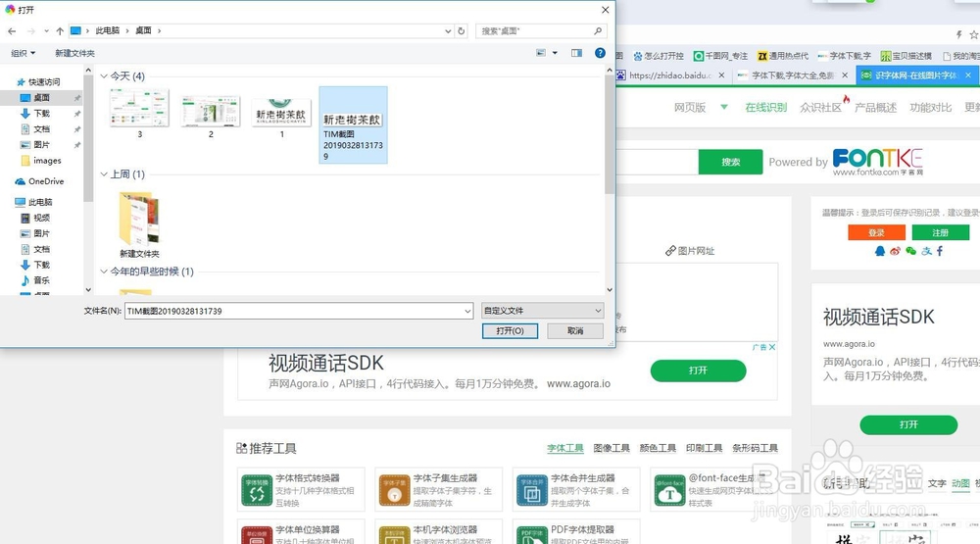The width and height of the screenshot is (980, 544).
Task: Log in with QQ penguin icon
Action: coord(880,251)
